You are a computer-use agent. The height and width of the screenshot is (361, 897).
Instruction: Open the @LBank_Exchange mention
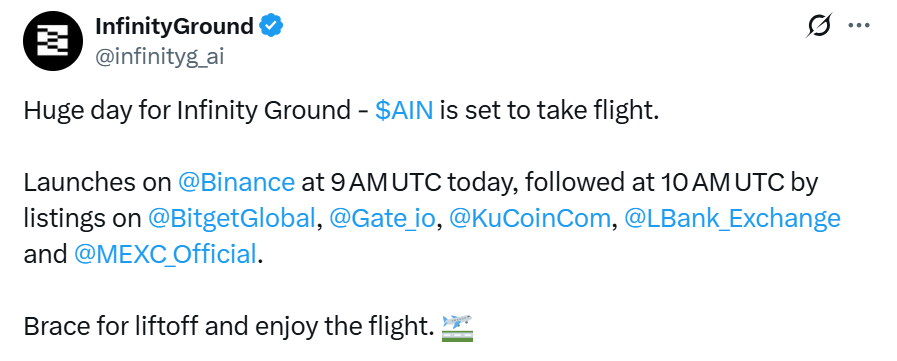coord(732,218)
